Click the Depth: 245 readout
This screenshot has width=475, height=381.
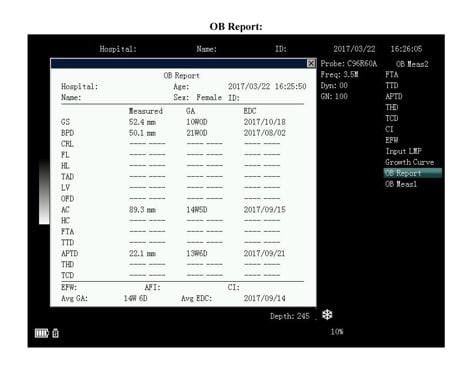click(290, 316)
